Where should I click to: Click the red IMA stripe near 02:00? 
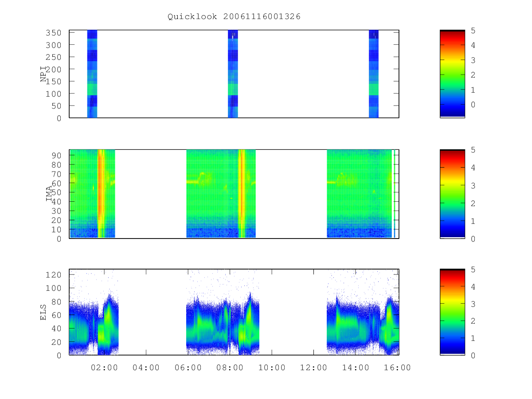(x=101, y=194)
